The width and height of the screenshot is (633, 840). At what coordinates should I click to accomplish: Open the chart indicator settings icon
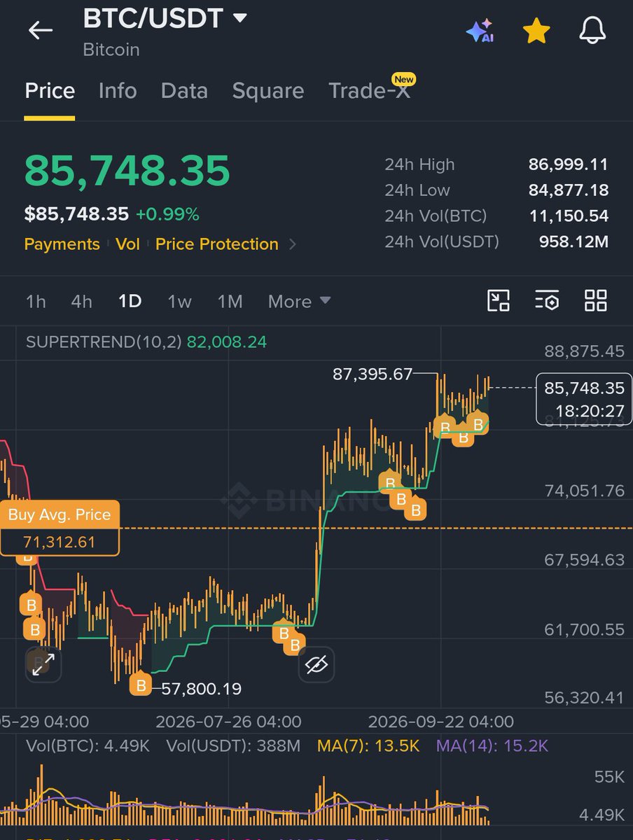[x=547, y=301]
